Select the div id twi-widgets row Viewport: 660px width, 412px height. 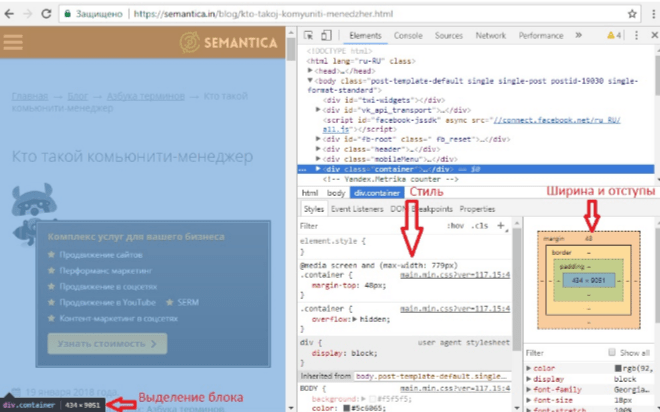click(x=383, y=100)
